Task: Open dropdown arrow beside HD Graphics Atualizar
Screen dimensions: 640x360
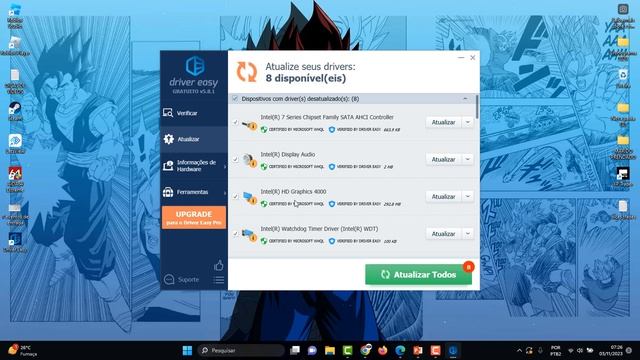Action: (x=468, y=196)
